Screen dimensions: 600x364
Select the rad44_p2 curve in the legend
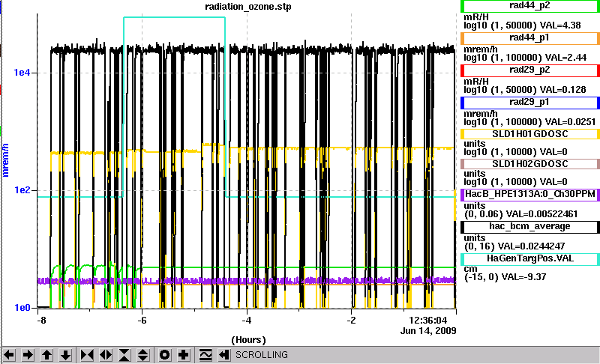pos(530,6)
